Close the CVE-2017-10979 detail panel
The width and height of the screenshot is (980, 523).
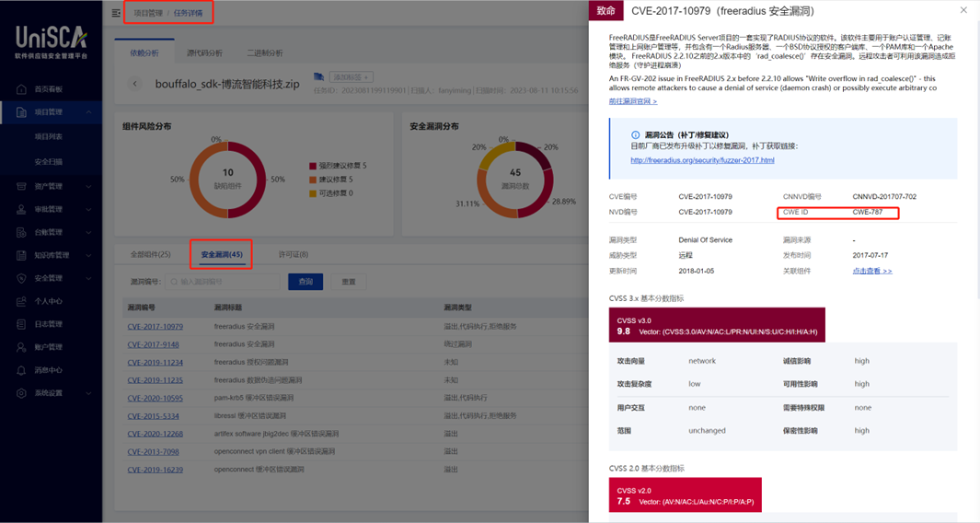click(x=963, y=10)
